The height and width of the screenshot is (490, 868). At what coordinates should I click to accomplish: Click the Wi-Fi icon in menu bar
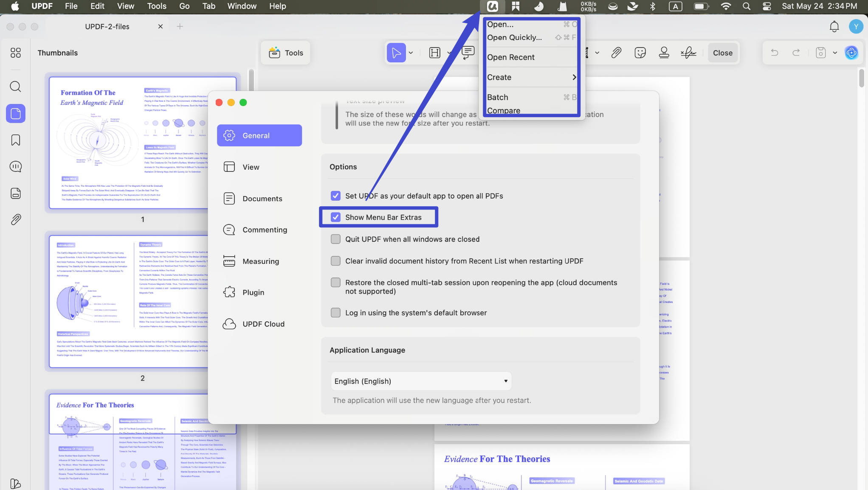726,6
